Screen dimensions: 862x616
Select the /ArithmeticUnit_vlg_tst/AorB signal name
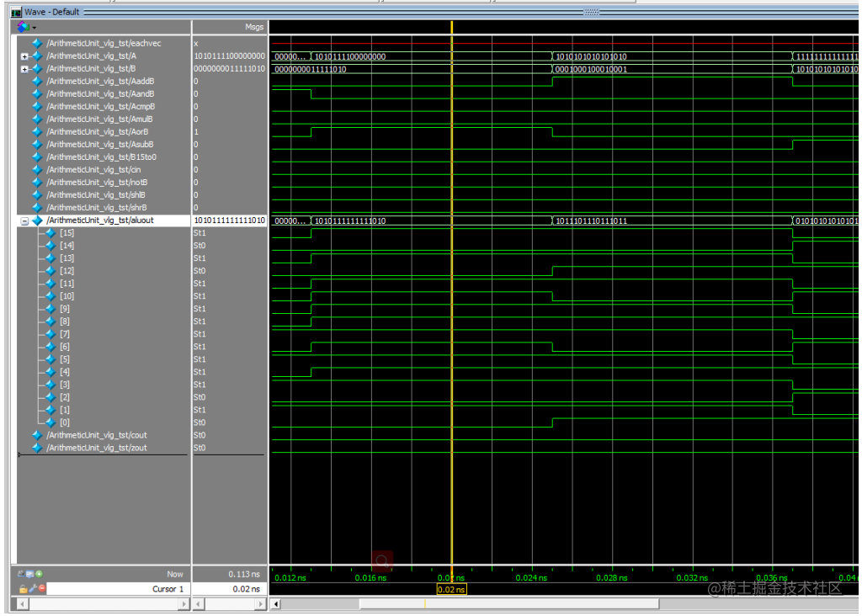(x=98, y=132)
